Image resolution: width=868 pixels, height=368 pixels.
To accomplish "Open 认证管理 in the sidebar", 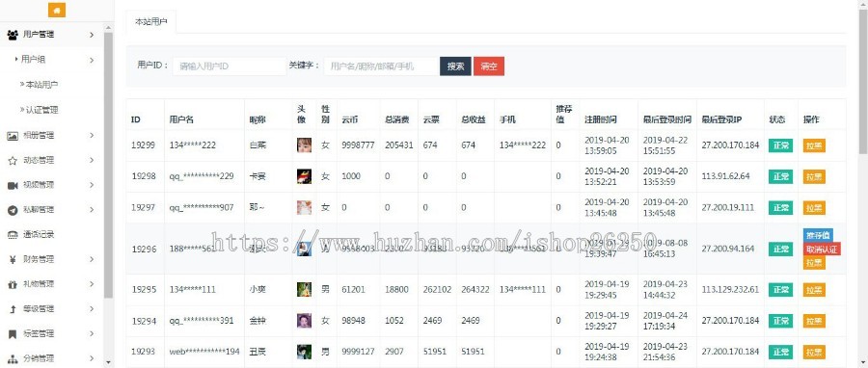I will [x=41, y=110].
